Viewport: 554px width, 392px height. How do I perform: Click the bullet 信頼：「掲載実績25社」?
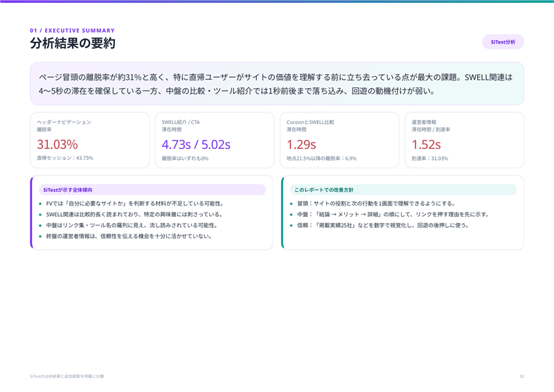(x=383, y=226)
